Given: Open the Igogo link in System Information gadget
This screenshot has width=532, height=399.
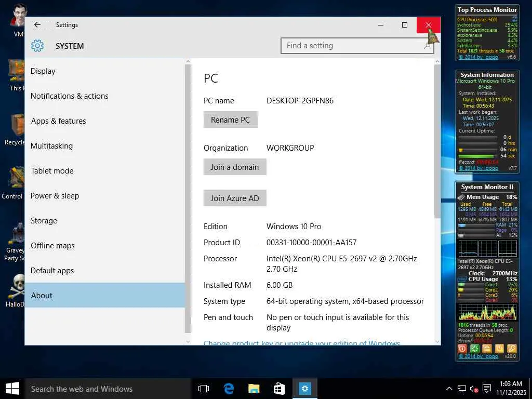Looking at the screenshot, I should 478,168.
